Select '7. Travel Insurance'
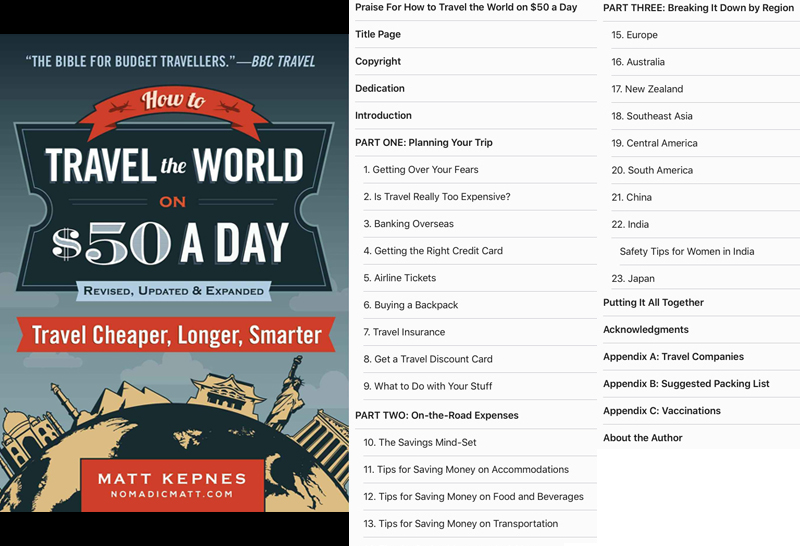800x546 pixels. 480,332
